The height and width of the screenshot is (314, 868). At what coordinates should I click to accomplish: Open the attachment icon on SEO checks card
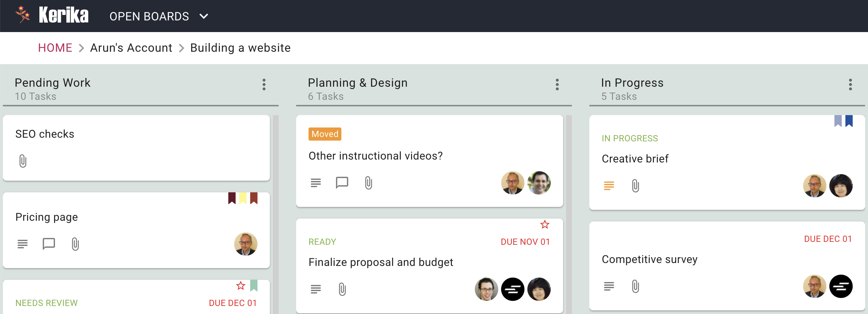point(23,161)
